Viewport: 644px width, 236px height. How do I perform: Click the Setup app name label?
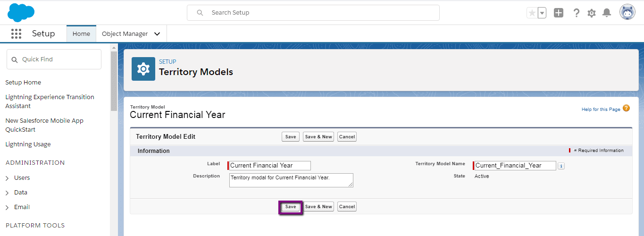coord(43,34)
